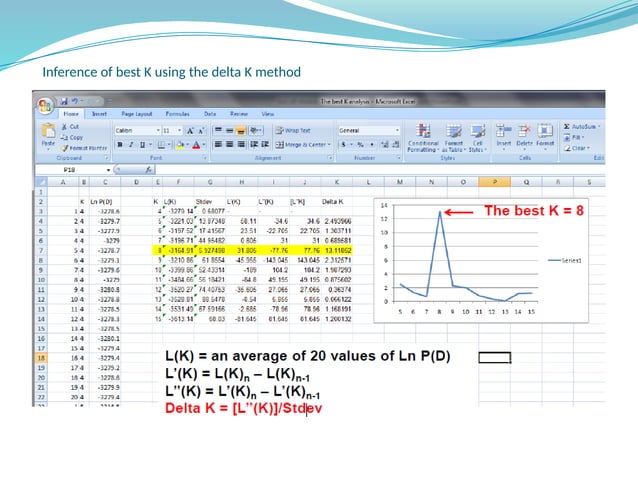The height and width of the screenshot is (478, 638).
Task: Click the Decrease Decimal icon
Action: click(x=395, y=144)
